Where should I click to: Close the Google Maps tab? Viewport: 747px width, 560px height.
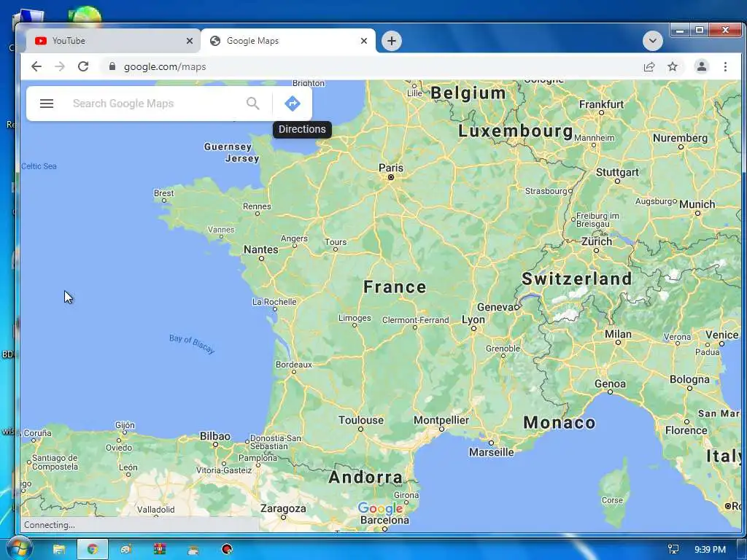tap(364, 41)
